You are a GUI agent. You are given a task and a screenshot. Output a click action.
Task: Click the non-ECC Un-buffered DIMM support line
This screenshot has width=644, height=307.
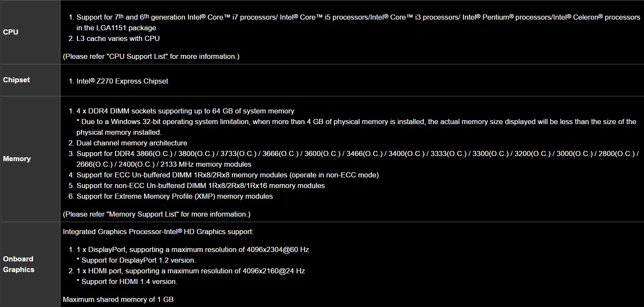tap(200, 185)
